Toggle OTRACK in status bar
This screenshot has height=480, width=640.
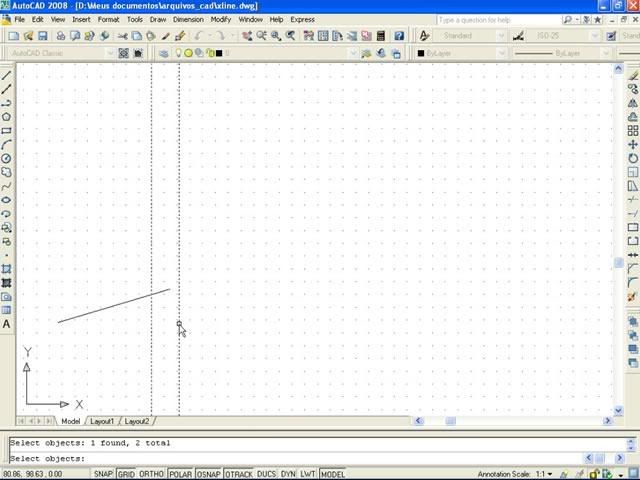click(239, 474)
